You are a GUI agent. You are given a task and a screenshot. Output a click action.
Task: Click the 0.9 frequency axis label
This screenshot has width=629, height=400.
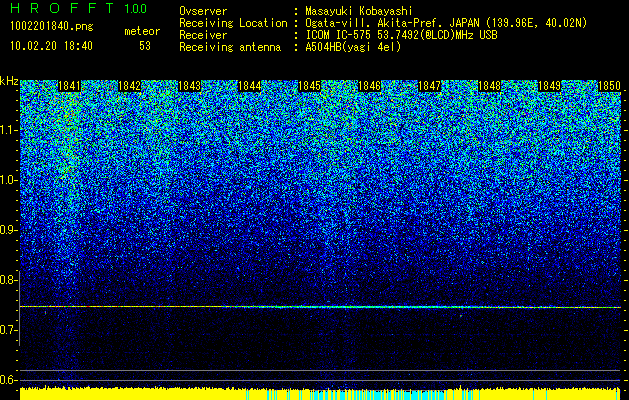8,230
